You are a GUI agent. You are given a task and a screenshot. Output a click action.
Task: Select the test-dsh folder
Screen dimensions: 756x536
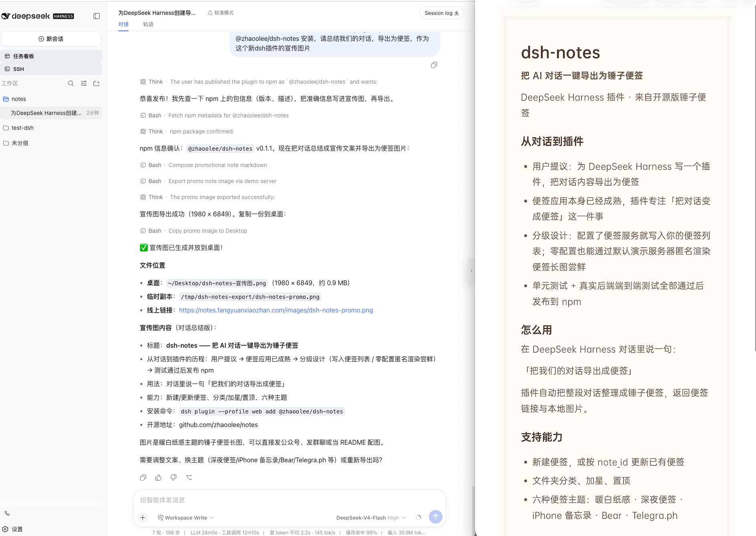pos(51,128)
